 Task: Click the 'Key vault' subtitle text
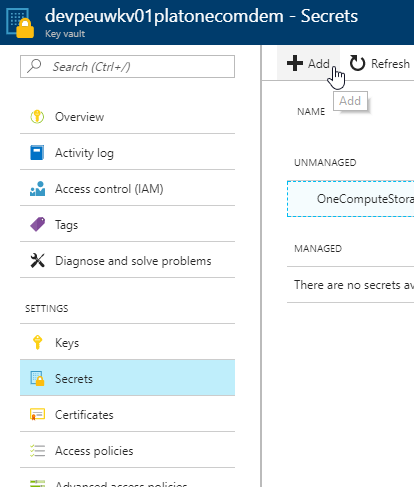(x=65, y=34)
